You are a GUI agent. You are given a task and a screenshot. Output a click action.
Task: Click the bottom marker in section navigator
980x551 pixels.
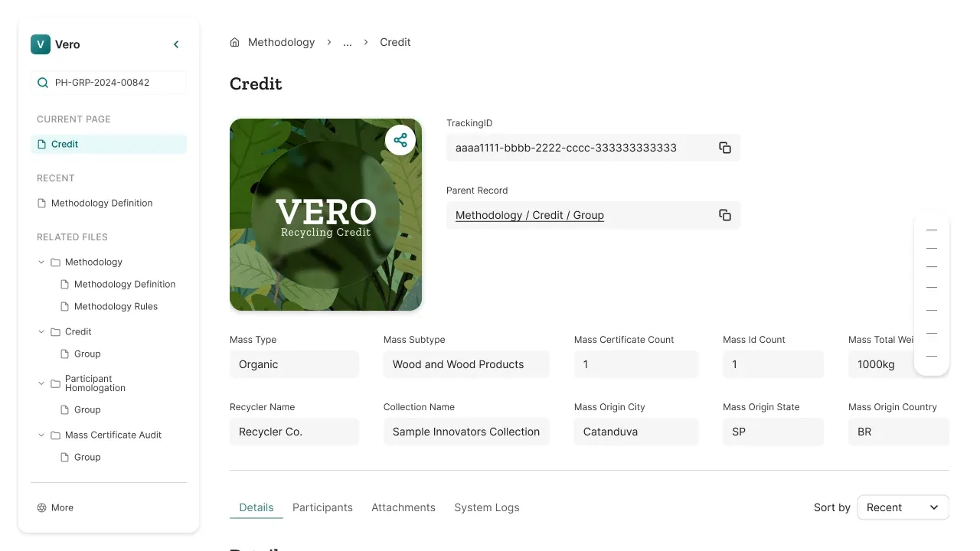click(932, 356)
